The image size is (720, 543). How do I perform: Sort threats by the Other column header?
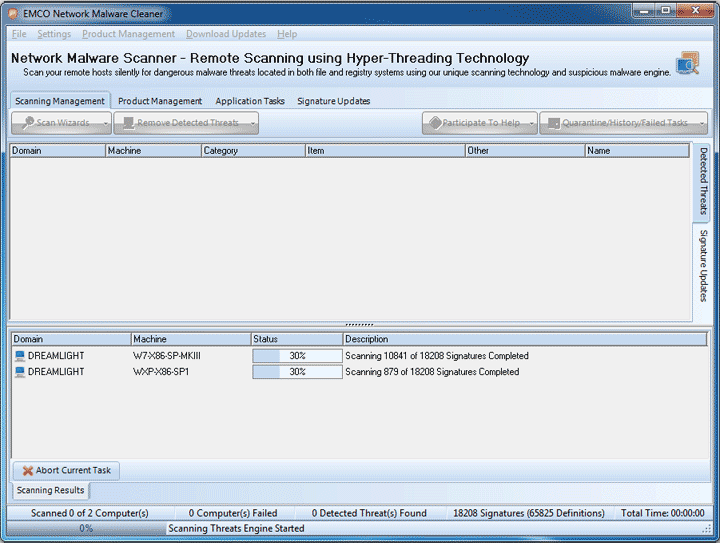[x=525, y=151]
